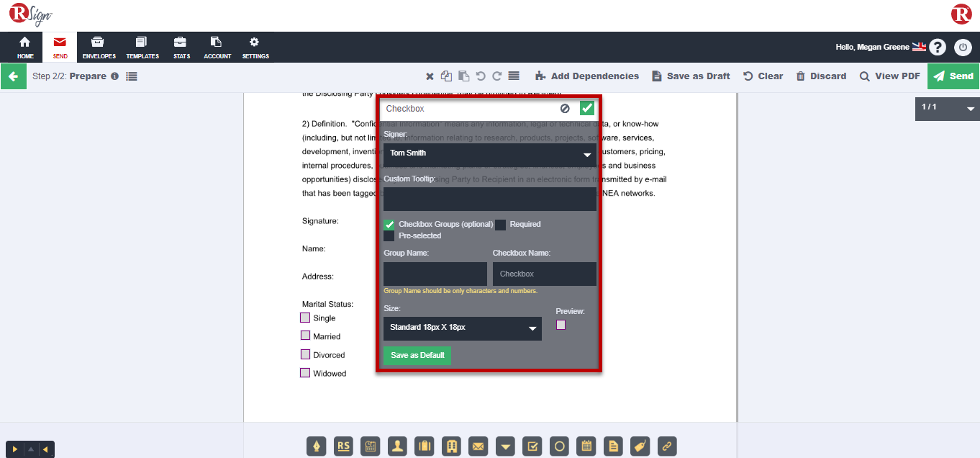Confirm checkbox settings with green checkmark
The height and width of the screenshot is (458, 980).
pyautogui.click(x=587, y=109)
